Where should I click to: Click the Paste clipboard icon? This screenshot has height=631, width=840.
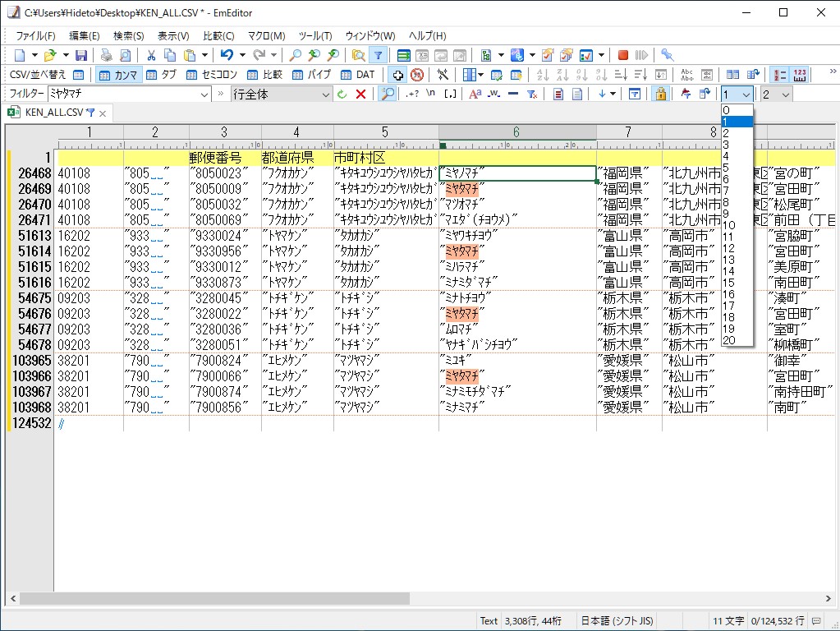tap(190, 55)
